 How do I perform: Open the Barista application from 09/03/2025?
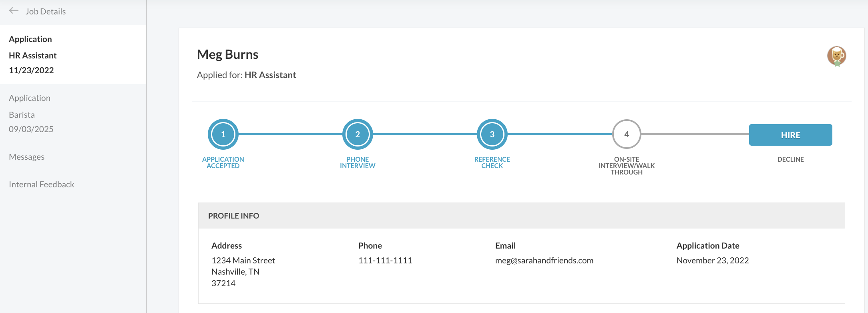tap(73, 113)
